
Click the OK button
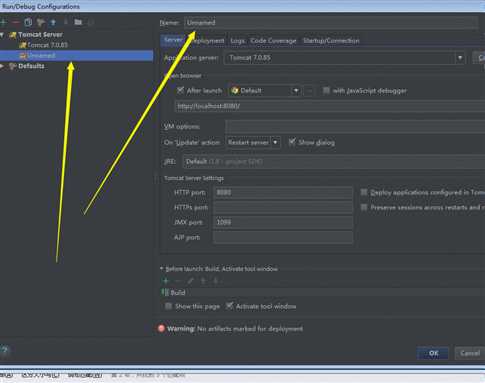click(x=433, y=353)
